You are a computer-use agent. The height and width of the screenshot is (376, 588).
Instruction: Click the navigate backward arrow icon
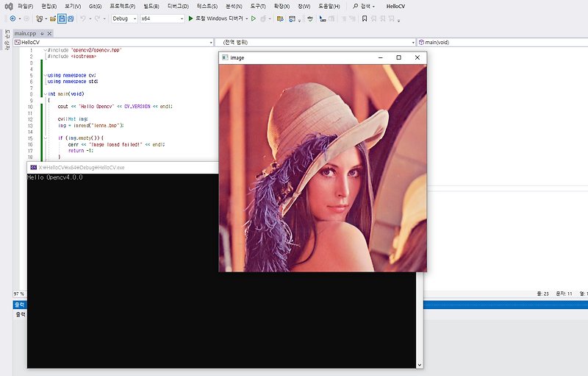(x=12, y=18)
